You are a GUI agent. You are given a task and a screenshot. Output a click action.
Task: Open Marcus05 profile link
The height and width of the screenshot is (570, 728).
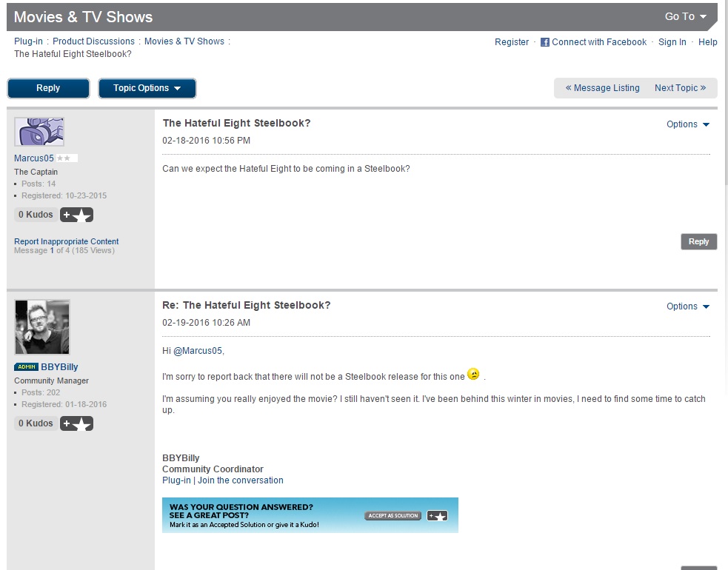[x=34, y=158]
